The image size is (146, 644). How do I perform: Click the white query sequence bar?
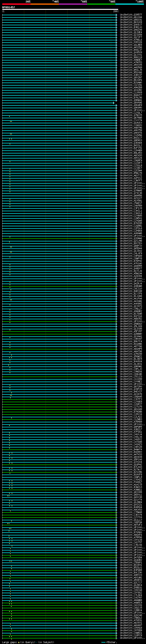pos(60,9)
